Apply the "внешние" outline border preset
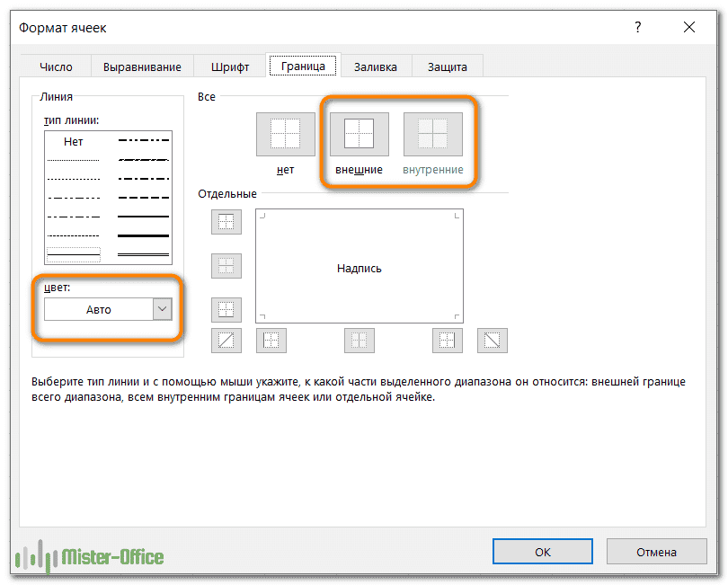Image resolution: width=728 pixels, height=585 pixels. tap(360, 135)
